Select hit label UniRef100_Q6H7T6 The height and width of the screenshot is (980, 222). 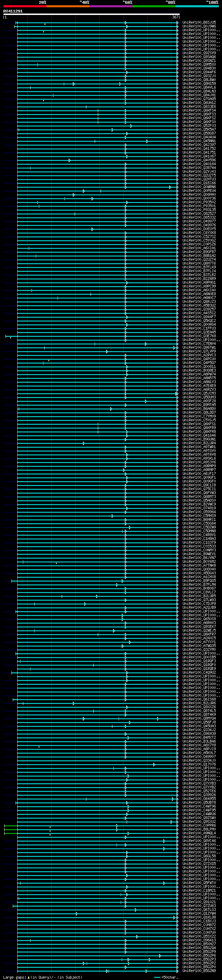[199, 263]
